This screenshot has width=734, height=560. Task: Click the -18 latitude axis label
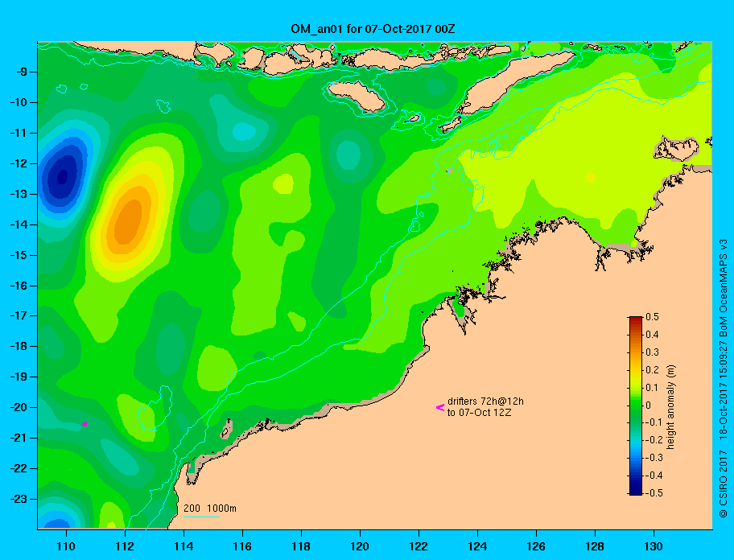pos(19,346)
